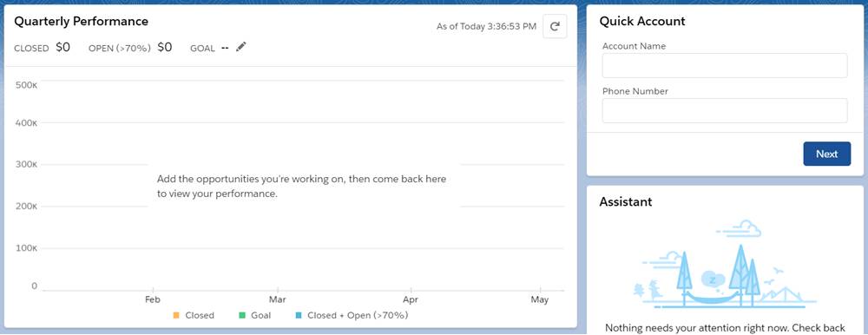Click the 200k axis label
The height and width of the screenshot is (335, 868).
pyautogui.click(x=27, y=206)
